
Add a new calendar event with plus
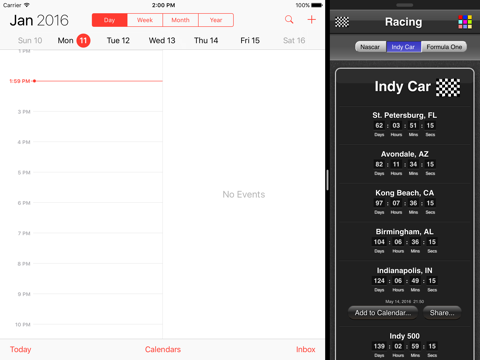tap(311, 20)
